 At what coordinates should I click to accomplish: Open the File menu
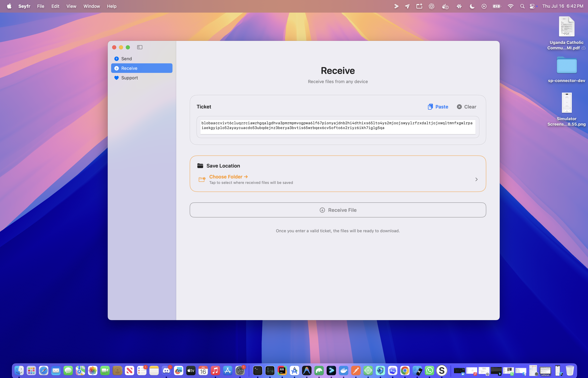[41, 6]
